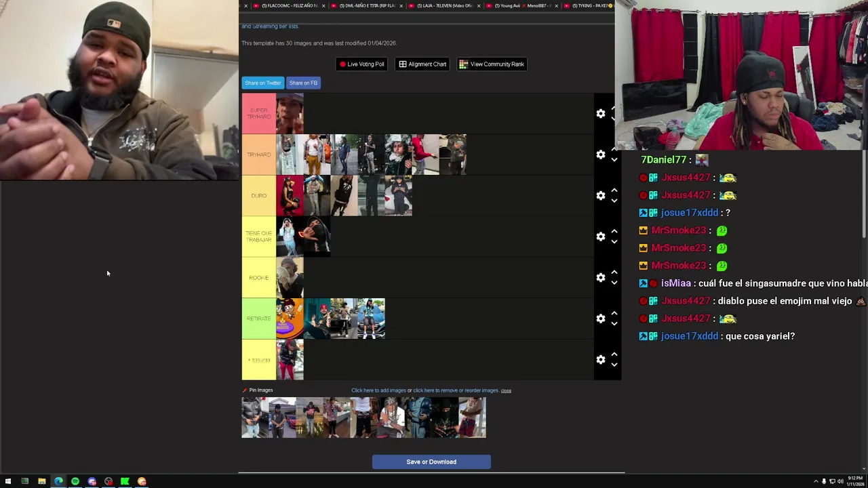Move the ROOKIE row up
The image size is (868, 488).
614,272
